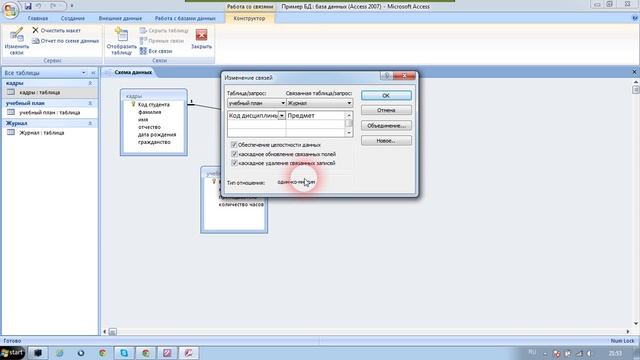Close Схема данных window with X
640x360 pixels.
[634, 72]
